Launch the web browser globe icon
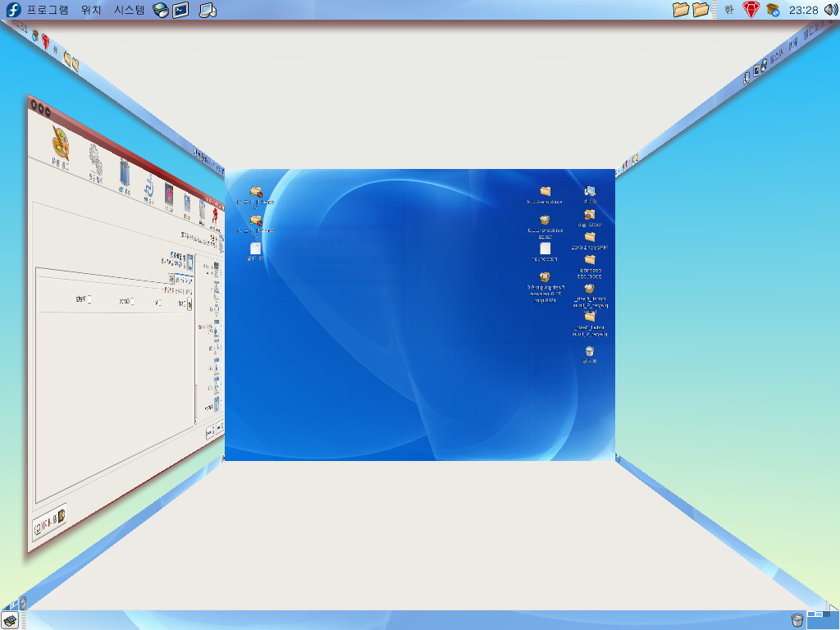Image resolution: width=840 pixels, height=630 pixels. [x=161, y=10]
